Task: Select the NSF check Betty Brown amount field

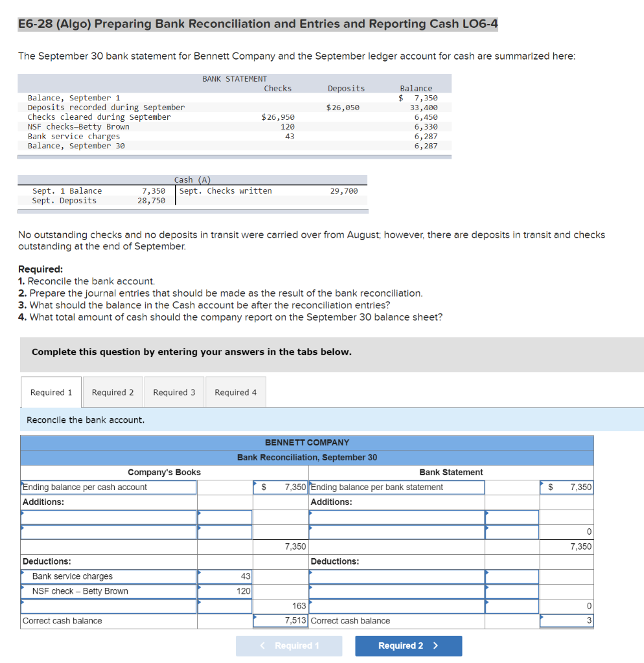Action: 224,591
